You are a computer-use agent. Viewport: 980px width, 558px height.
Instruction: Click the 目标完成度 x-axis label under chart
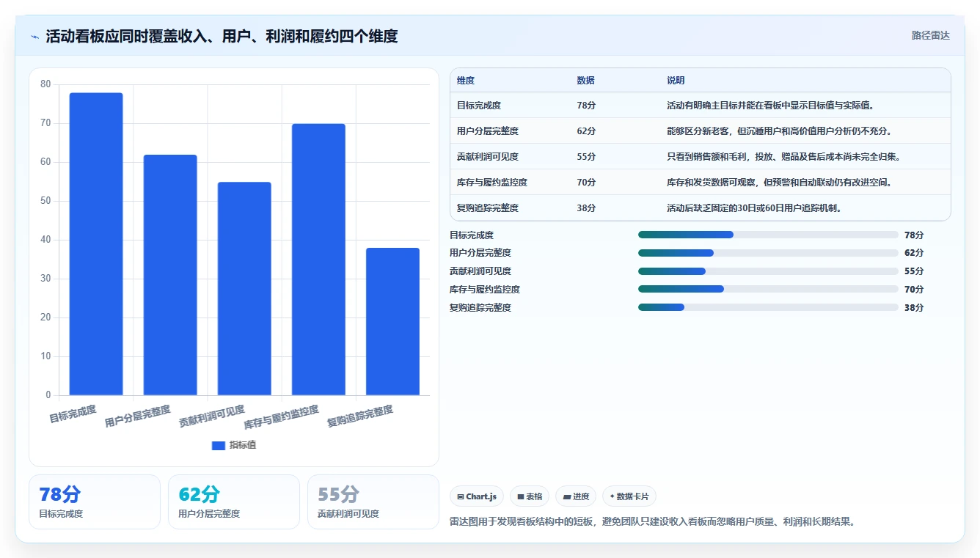point(73,414)
